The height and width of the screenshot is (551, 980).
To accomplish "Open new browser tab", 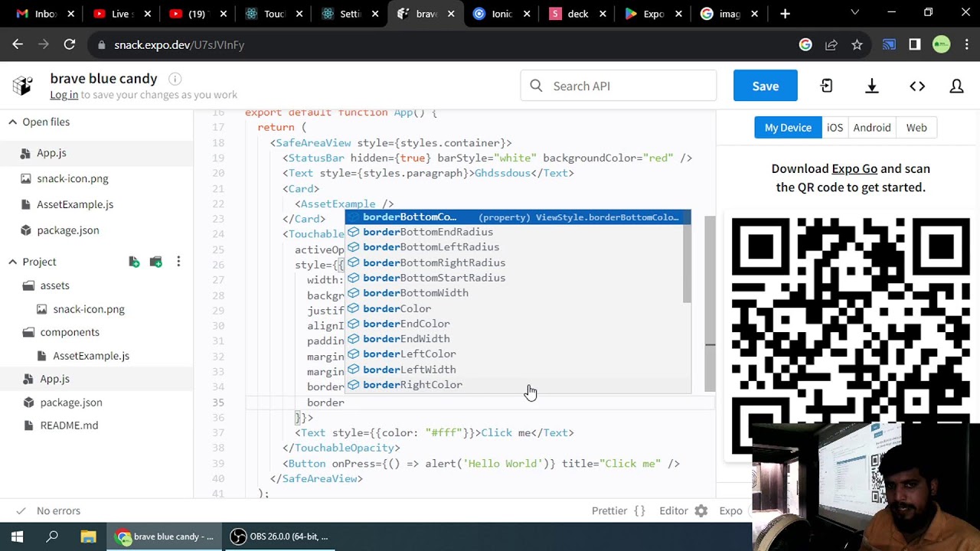I will pos(785,14).
